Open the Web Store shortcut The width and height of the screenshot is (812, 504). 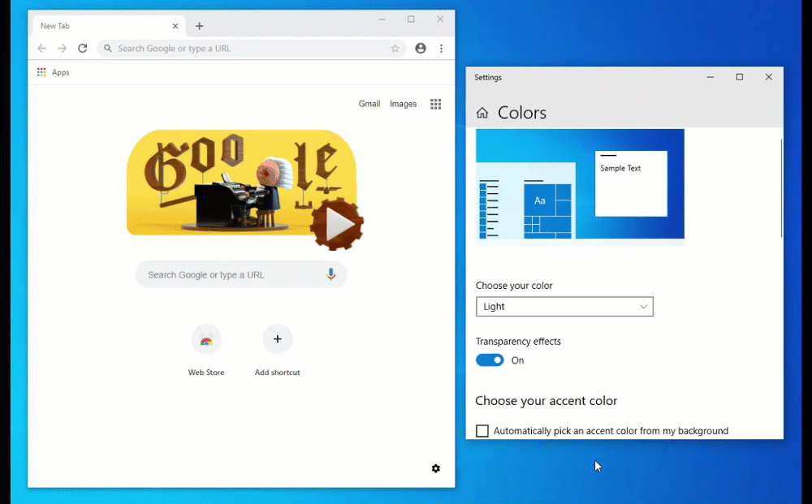(206, 351)
